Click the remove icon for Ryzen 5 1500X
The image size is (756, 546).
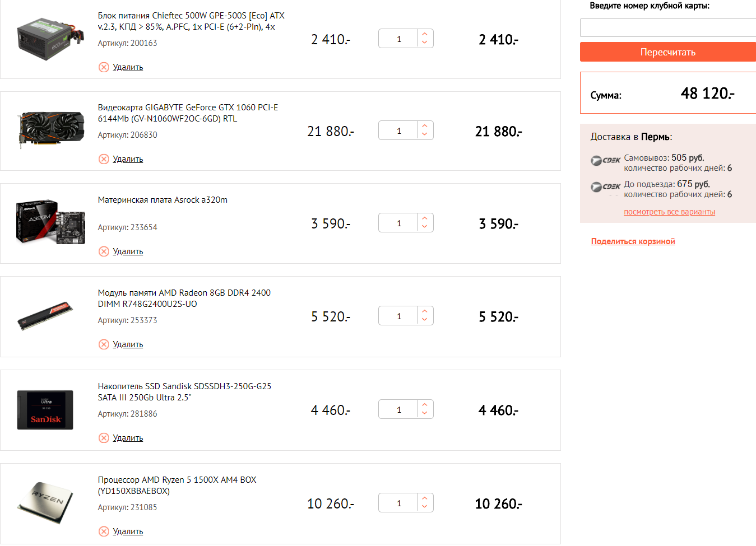[x=104, y=531]
